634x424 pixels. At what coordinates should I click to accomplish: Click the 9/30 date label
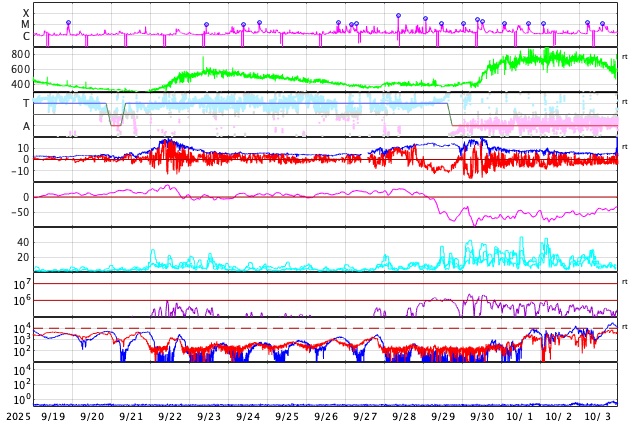pos(482,416)
